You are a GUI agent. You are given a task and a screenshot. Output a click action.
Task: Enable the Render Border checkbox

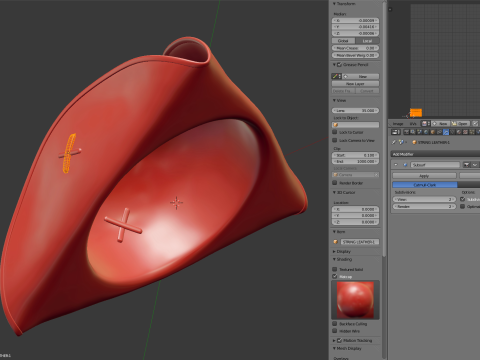335,183
